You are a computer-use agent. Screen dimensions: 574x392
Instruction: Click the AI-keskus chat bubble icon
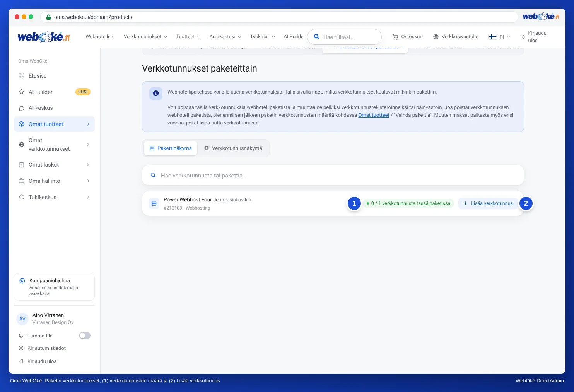click(22, 108)
